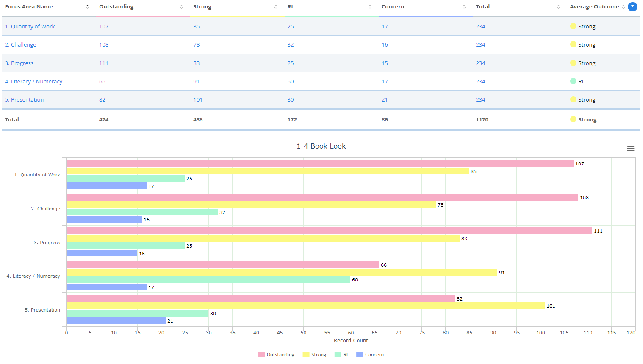Sort table by Outstanding column arrows

(181, 7)
